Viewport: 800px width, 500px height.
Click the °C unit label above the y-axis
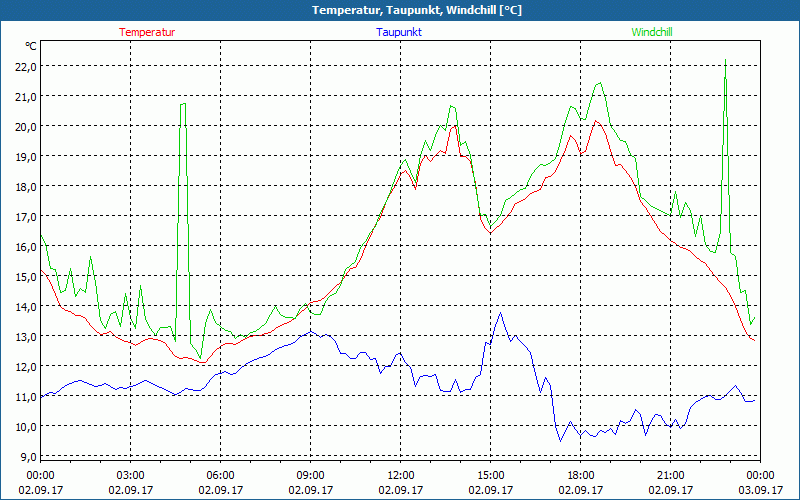tap(30, 46)
